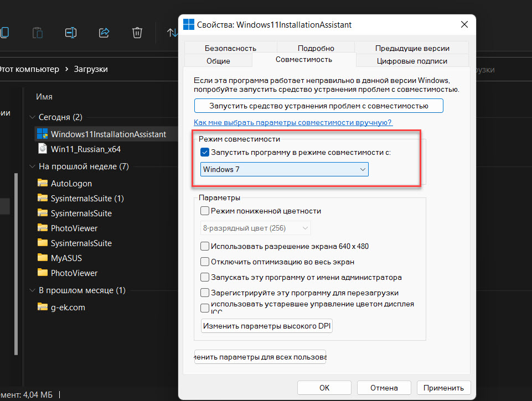Click the Загрузки breadcrumb in address bar
This screenshot has width=532, height=401.
pyautogui.click(x=91, y=69)
